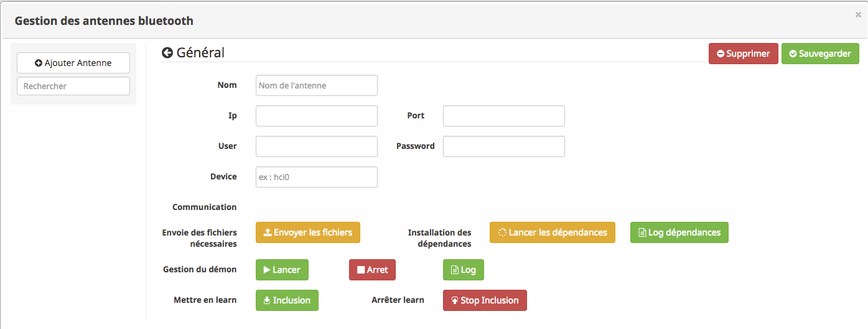The height and width of the screenshot is (329, 868).
Task: Click the Nom de l'antenne field
Action: pos(317,85)
